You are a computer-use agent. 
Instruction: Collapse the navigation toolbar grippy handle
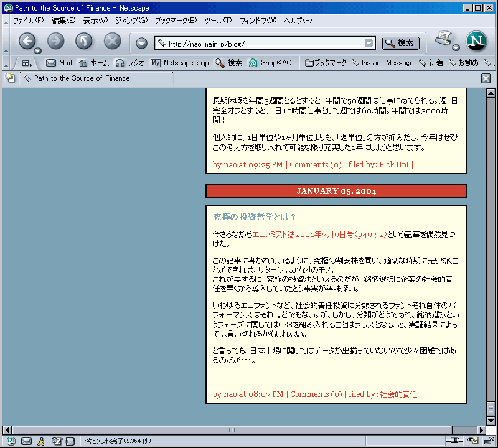coord(6,42)
